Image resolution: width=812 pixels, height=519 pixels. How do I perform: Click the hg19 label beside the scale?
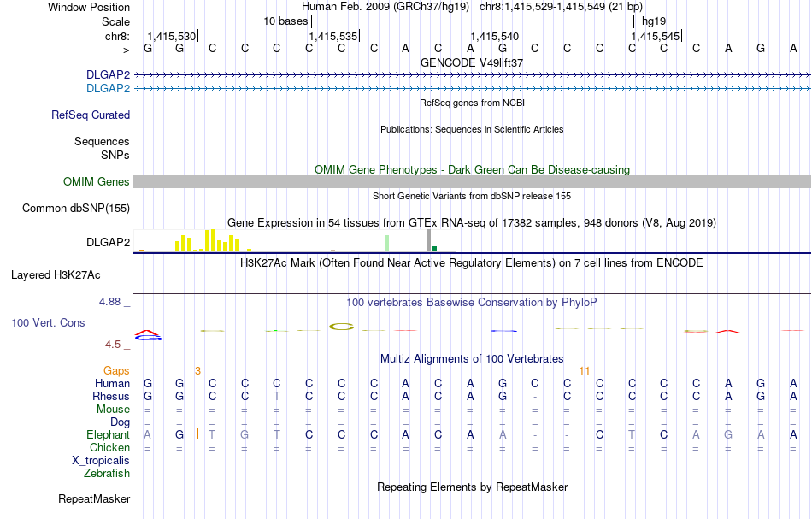point(654,21)
